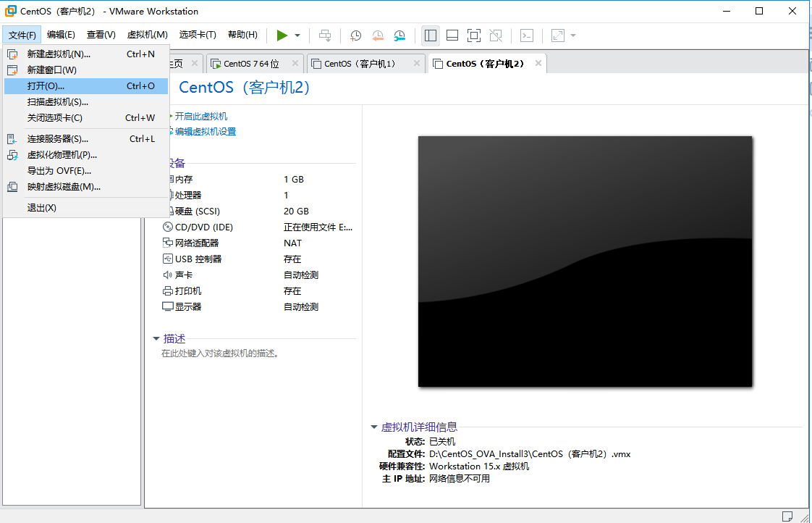Select the 处理器 device row

click(x=259, y=196)
